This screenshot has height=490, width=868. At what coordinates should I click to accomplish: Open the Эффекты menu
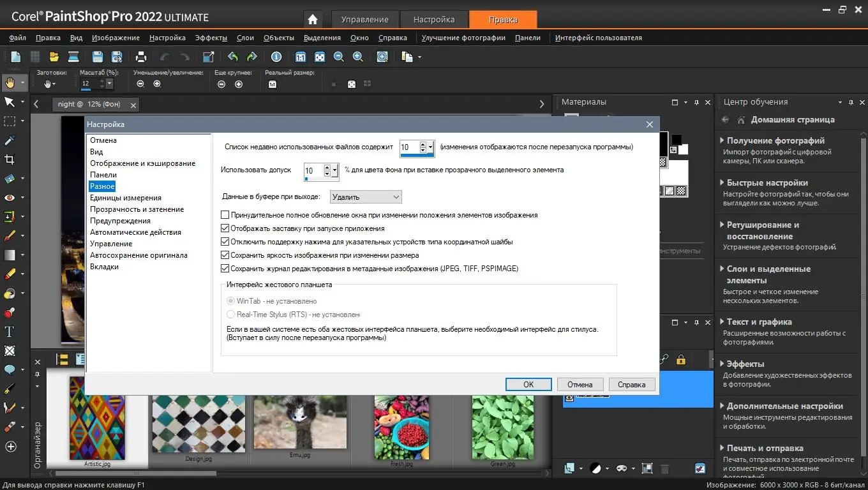coord(211,38)
